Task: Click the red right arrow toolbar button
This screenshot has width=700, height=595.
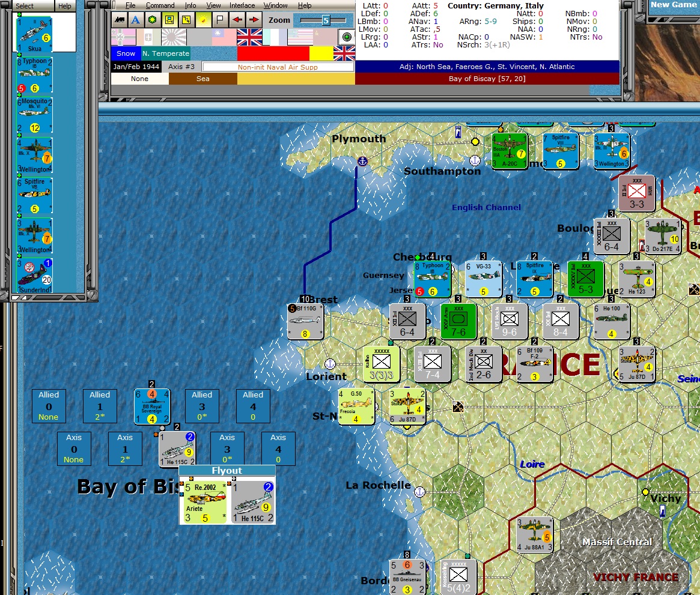Action: 254,20
